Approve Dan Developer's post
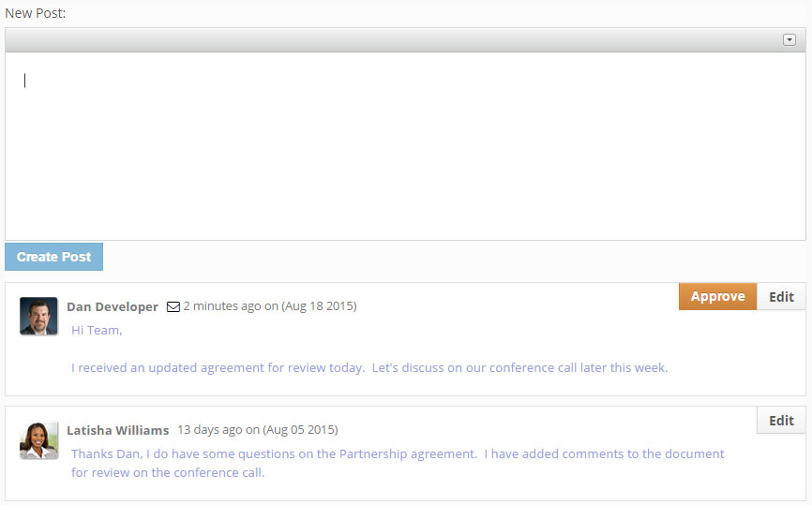 click(x=717, y=296)
